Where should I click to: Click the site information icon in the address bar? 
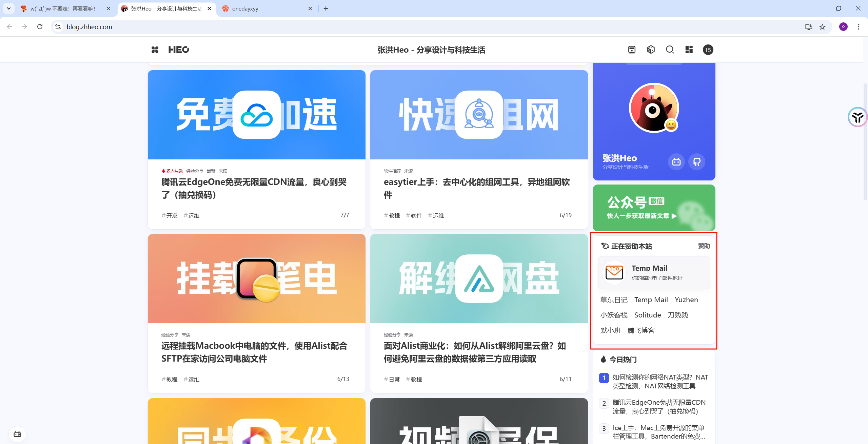tap(58, 27)
